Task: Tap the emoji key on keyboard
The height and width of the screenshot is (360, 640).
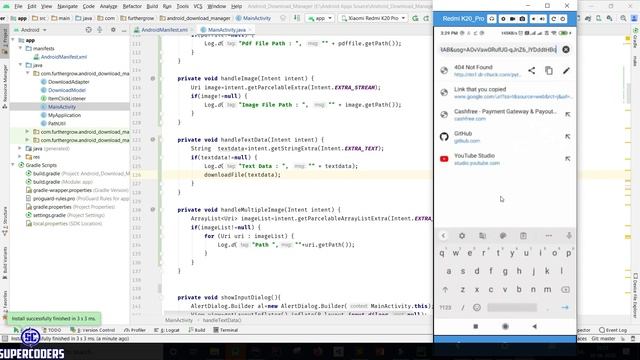Action: [477, 307]
